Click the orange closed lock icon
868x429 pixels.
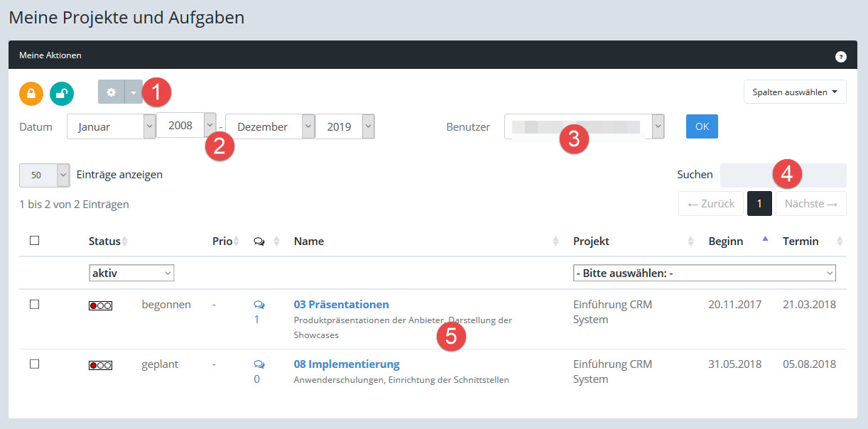tap(31, 93)
